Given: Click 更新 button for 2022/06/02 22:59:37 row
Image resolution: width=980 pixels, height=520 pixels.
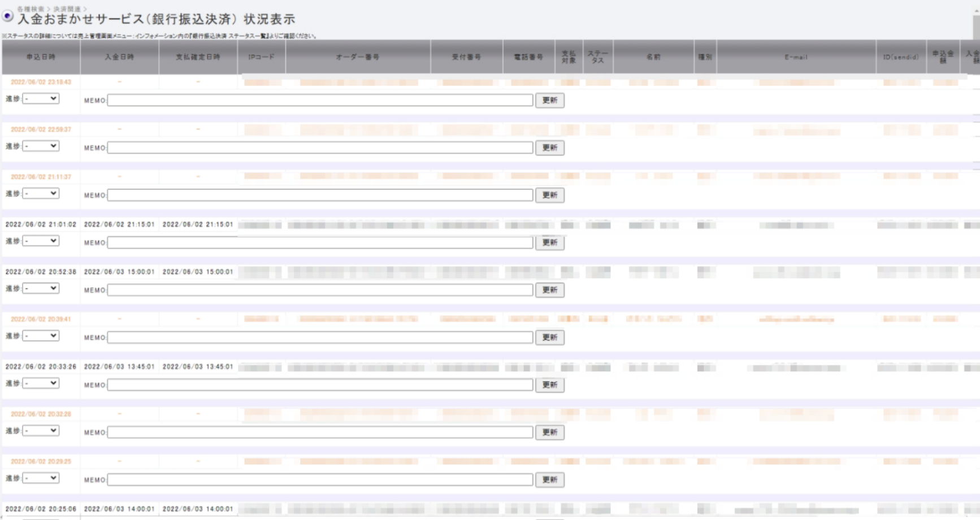Looking at the screenshot, I should [550, 148].
